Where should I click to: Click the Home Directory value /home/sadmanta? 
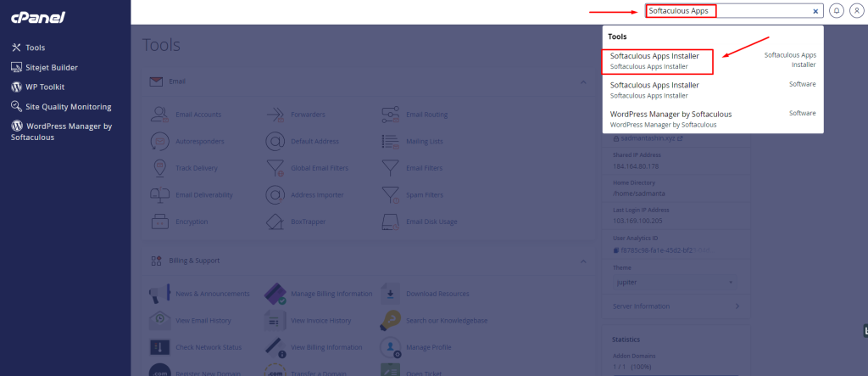[x=638, y=194]
